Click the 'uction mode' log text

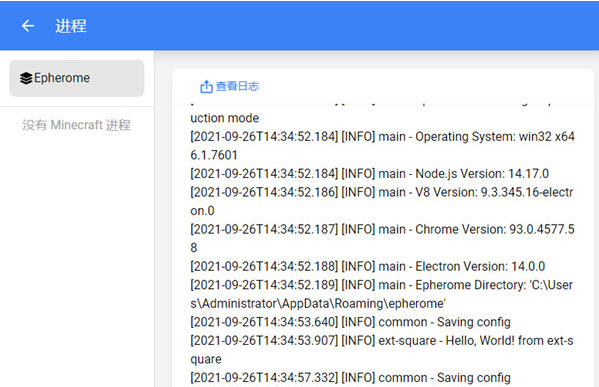coord(225,118)
